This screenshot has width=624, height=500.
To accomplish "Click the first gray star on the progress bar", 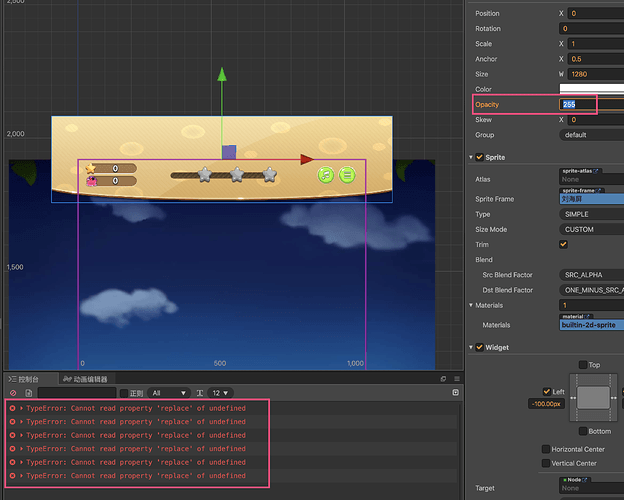I will click(205, 174).
